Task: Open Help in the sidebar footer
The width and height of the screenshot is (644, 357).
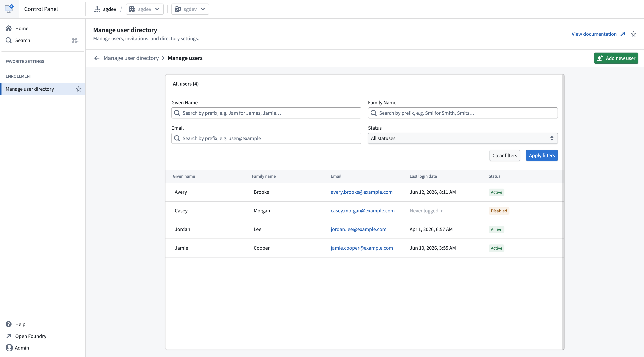Action: (42, 324)
